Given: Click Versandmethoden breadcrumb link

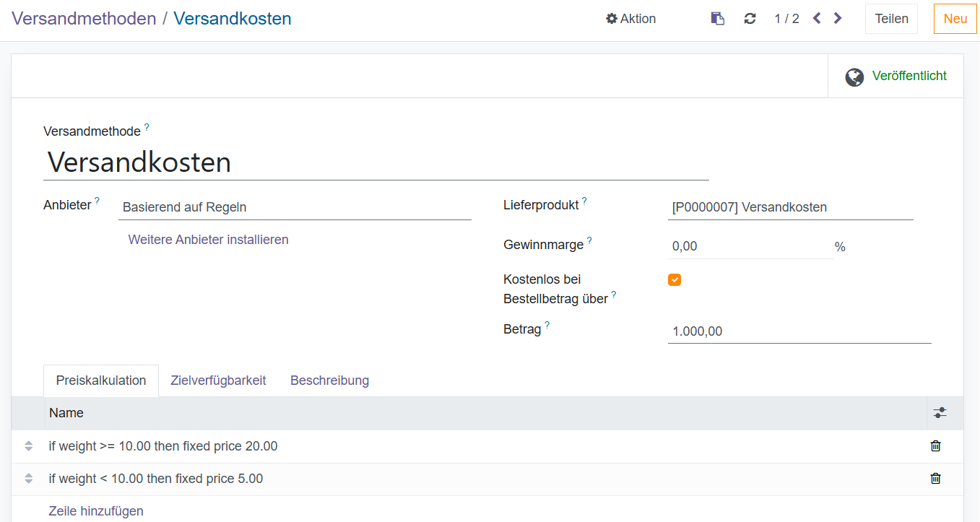Looking at the screenshot, I should tap(84, 19).
